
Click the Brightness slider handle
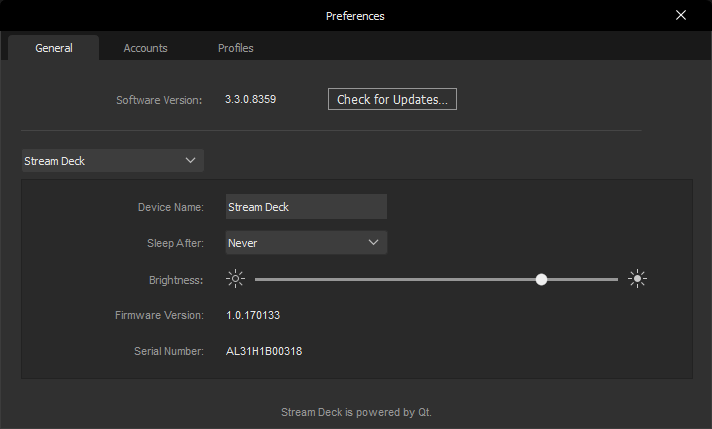pos(541,280)
